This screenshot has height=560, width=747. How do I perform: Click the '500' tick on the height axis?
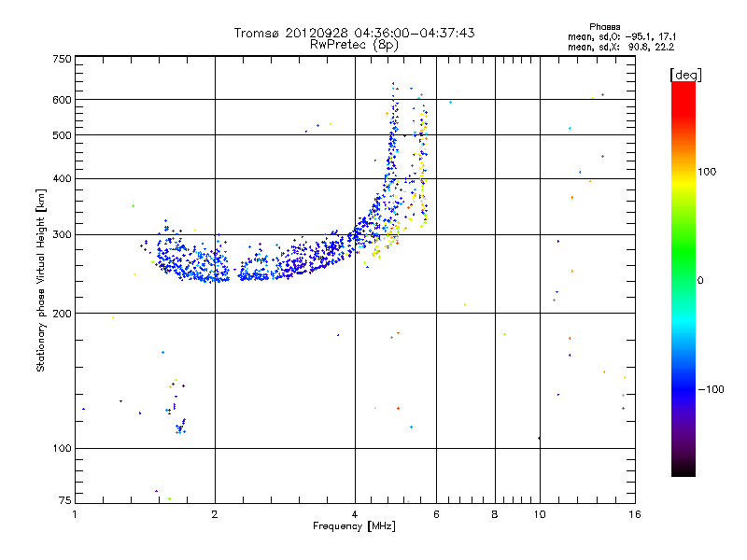62,135
